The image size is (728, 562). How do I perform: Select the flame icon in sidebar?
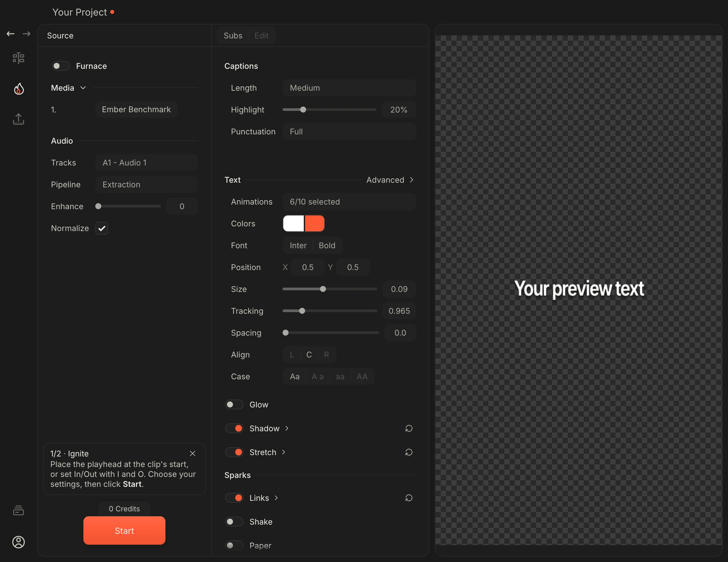tap(19, 89)
